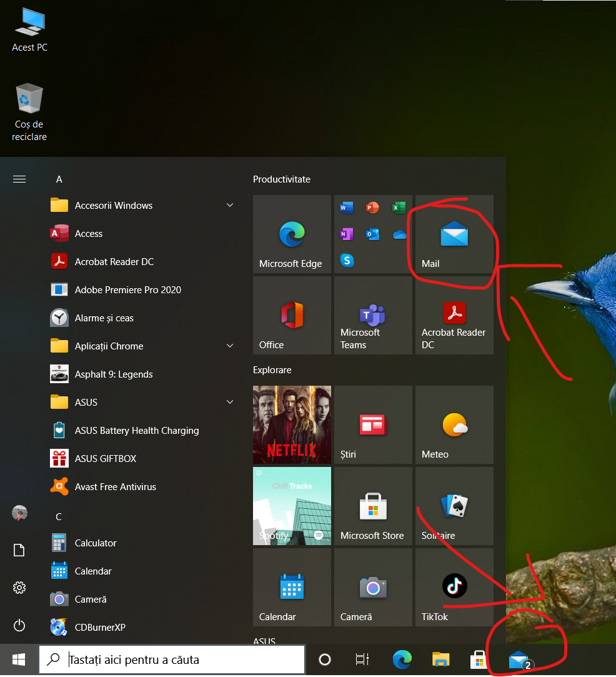Launch Access from the app list

pos(142,234)
